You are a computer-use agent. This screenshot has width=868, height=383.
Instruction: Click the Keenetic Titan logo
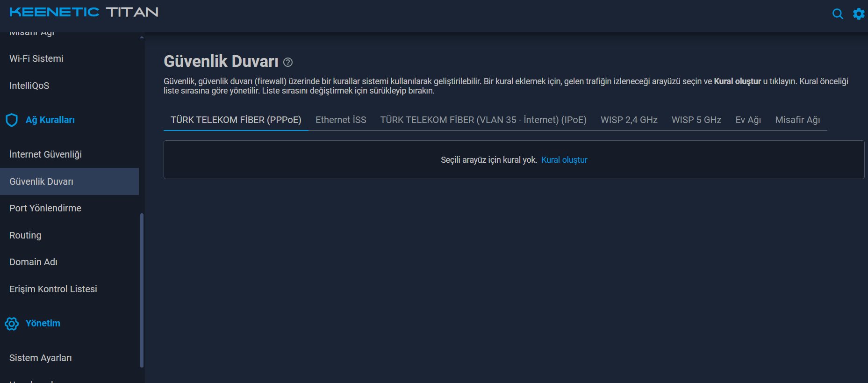click(x=84, y=12)
